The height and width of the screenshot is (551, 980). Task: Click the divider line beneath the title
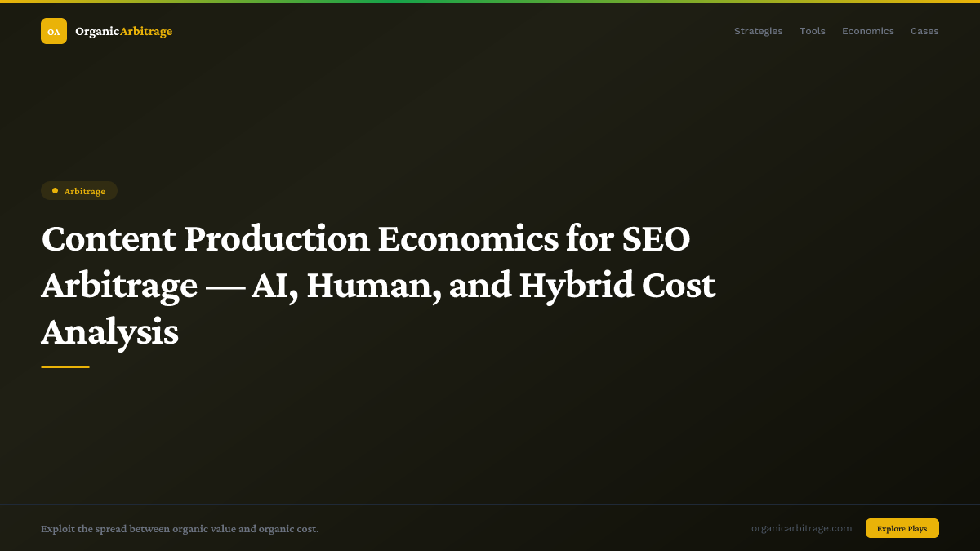tap(229, 367)
